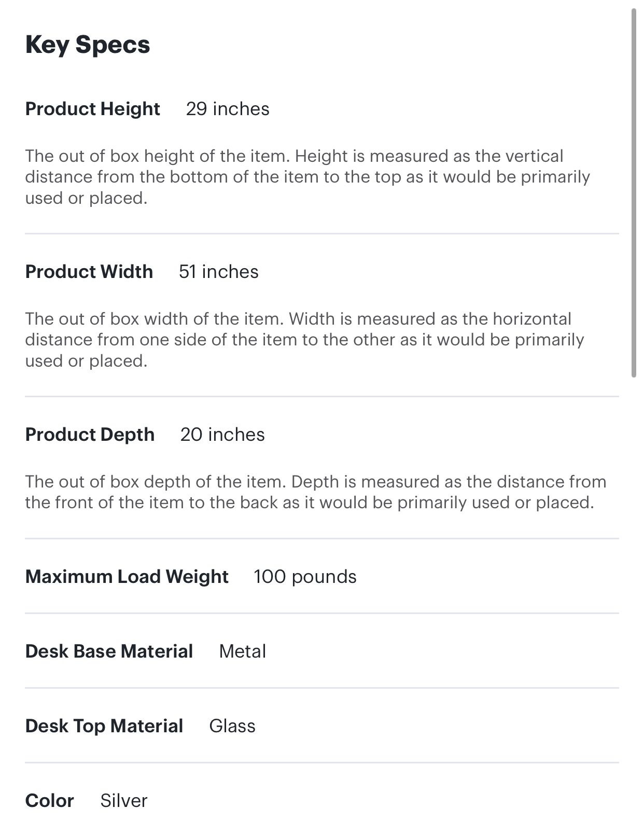
Task: Select the Product Height label
Action: pos(92,109)
